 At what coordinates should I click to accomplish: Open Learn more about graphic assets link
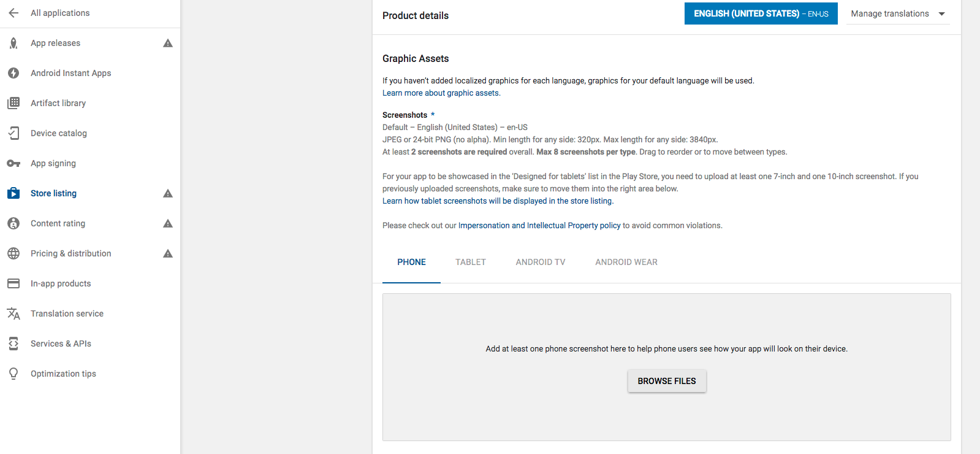[x=441, y=93]
